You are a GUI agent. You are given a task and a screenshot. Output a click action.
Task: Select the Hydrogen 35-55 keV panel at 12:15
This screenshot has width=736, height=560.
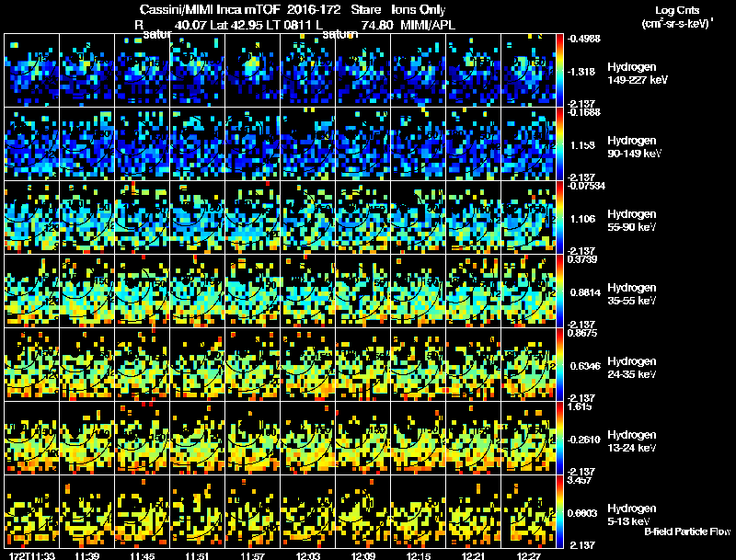click(x=419, y=291)
